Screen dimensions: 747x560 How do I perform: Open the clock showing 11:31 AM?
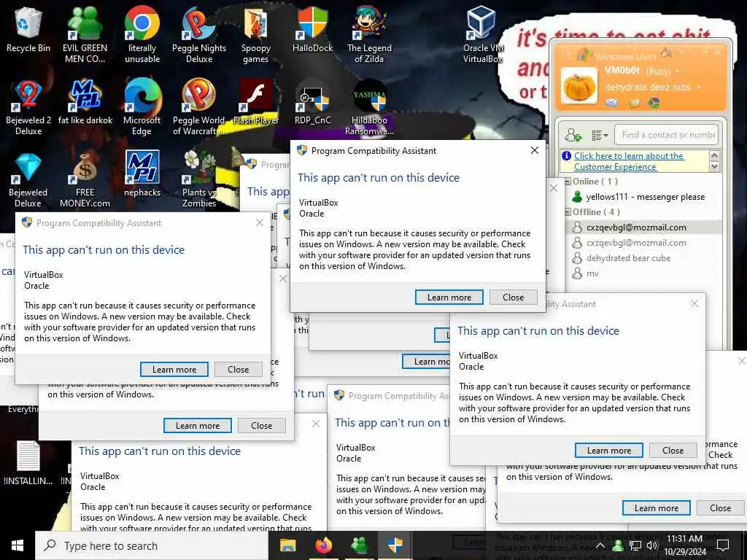[x=684, y=545]
